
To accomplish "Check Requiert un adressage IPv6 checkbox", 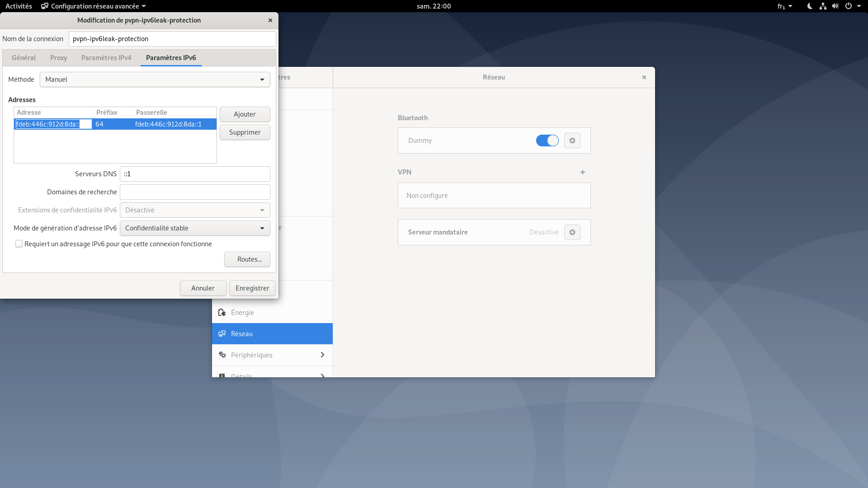I will [19, 244].
